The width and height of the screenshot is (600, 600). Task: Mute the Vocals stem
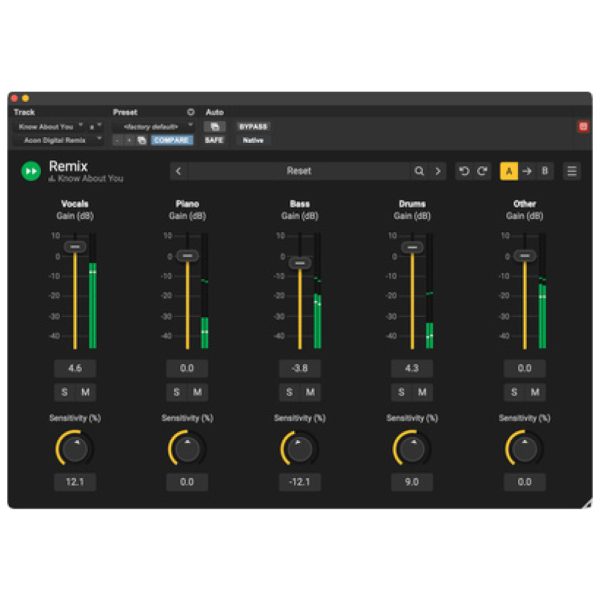click(x=85, y=392)
